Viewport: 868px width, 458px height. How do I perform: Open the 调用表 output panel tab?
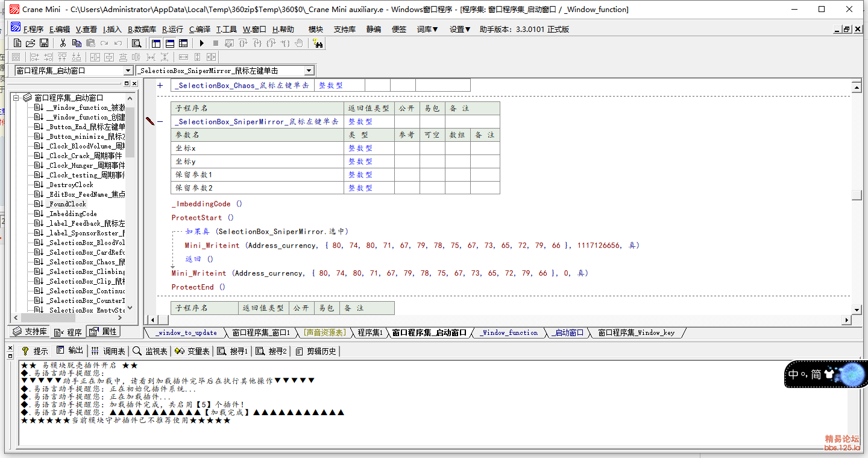click(108, 351)
